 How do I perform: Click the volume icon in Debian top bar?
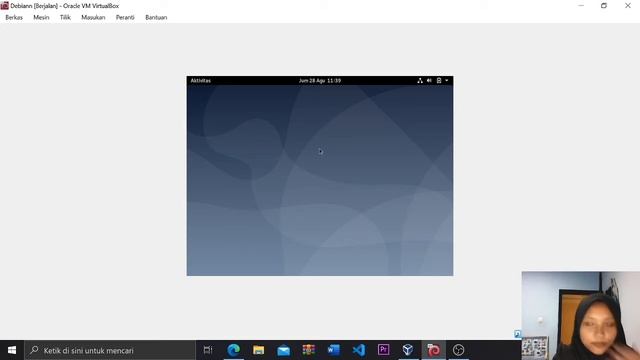pyautogui.click(x=429, y=80)
